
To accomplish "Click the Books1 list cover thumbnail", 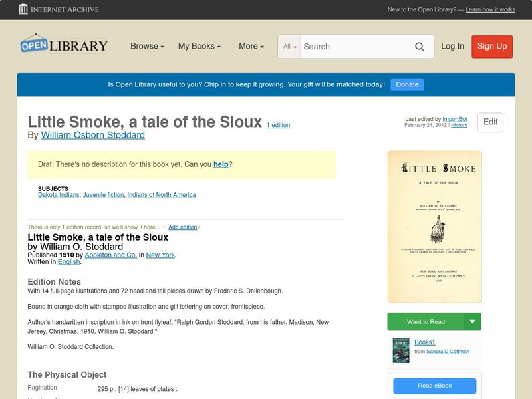I will [x=400, y=350].
